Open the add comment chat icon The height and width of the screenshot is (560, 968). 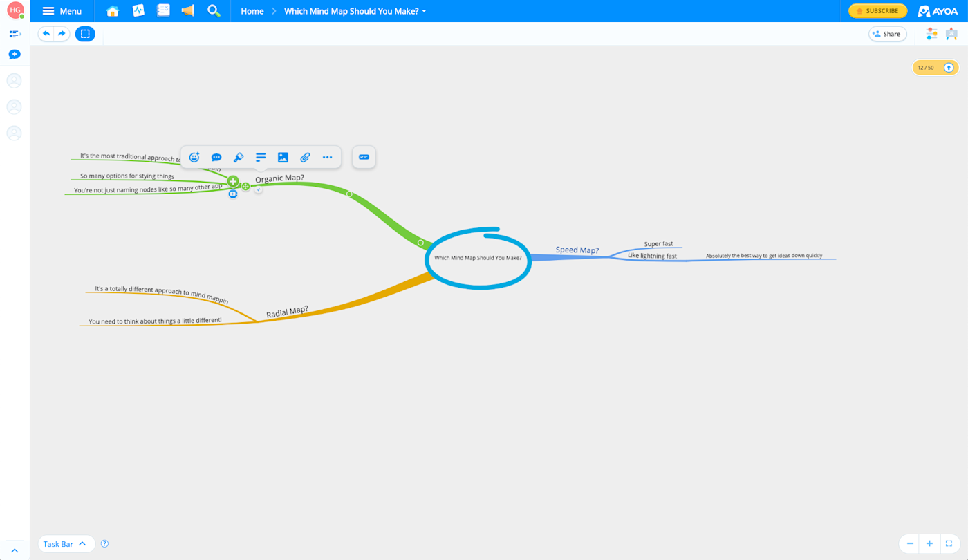tap(15, 55)
